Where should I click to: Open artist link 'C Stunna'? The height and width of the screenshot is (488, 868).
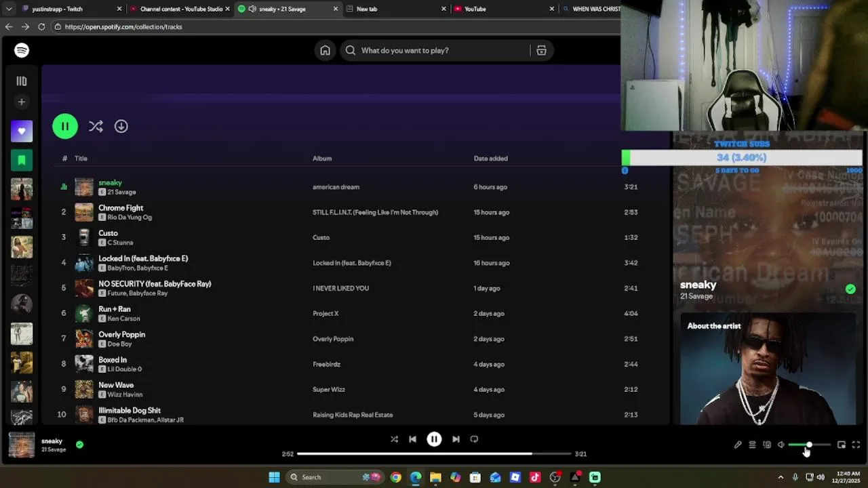pyautogui.click(x=120, y=243)
